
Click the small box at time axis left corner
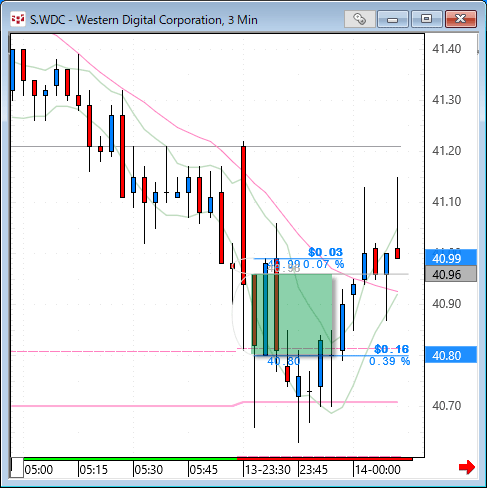click(x=17, y=468)
